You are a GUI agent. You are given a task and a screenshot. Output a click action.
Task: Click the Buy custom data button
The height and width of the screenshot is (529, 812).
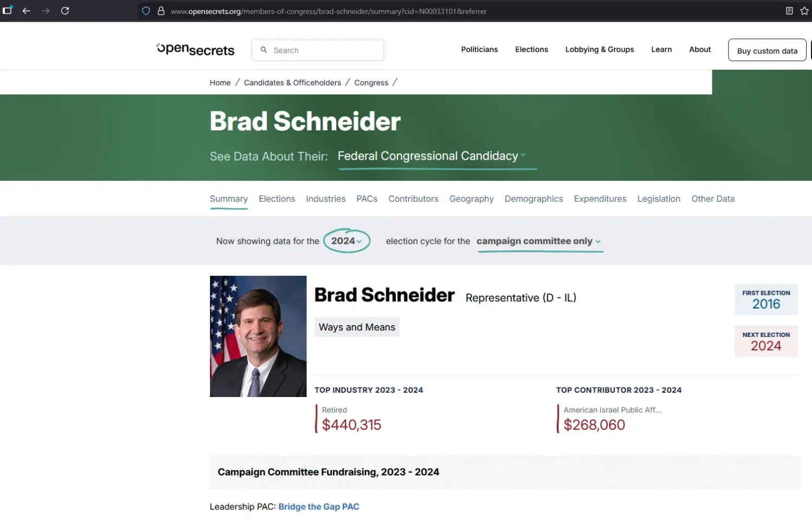(x=767, y=50)
